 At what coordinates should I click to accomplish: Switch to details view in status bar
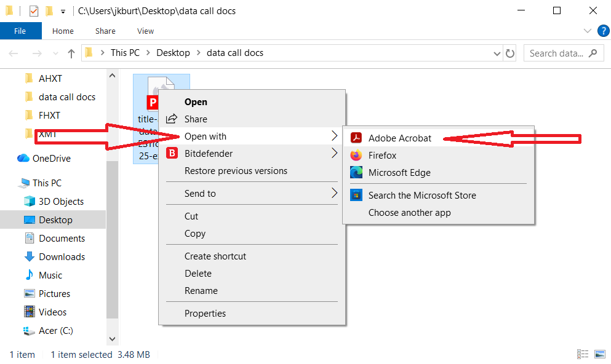(x=583, y=354)
